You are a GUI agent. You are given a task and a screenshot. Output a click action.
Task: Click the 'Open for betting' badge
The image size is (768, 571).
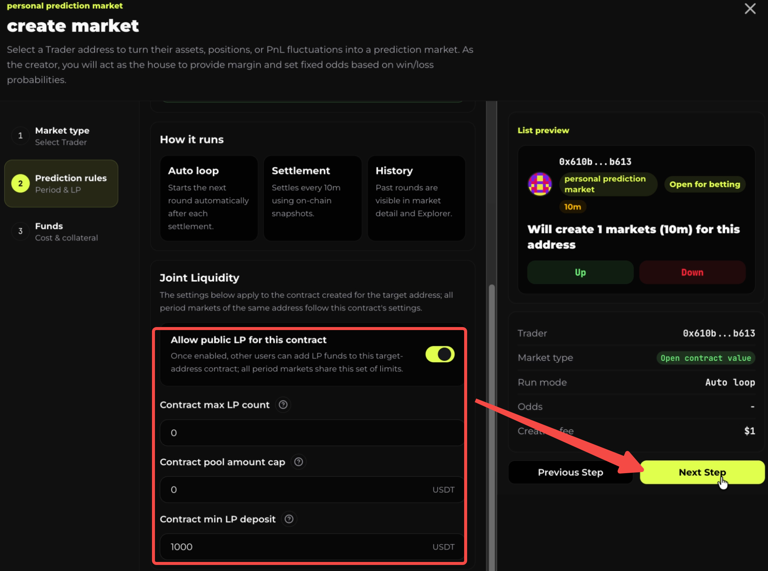(x=704, y=184)
